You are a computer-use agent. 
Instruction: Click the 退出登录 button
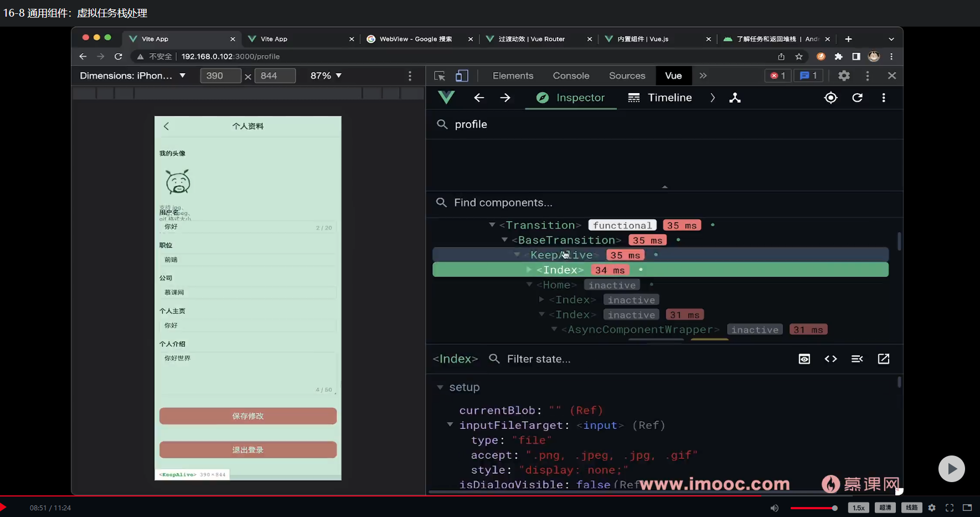tap(248, 449)
